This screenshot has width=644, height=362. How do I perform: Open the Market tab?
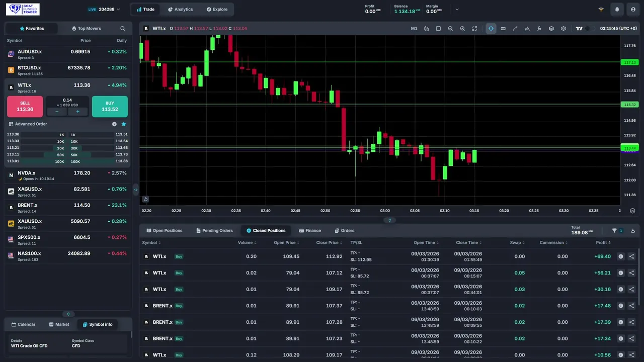pos(59,324)
